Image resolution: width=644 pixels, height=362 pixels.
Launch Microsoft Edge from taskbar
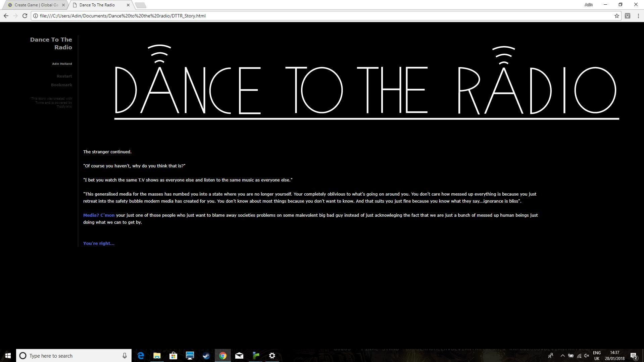click(141, 356)
